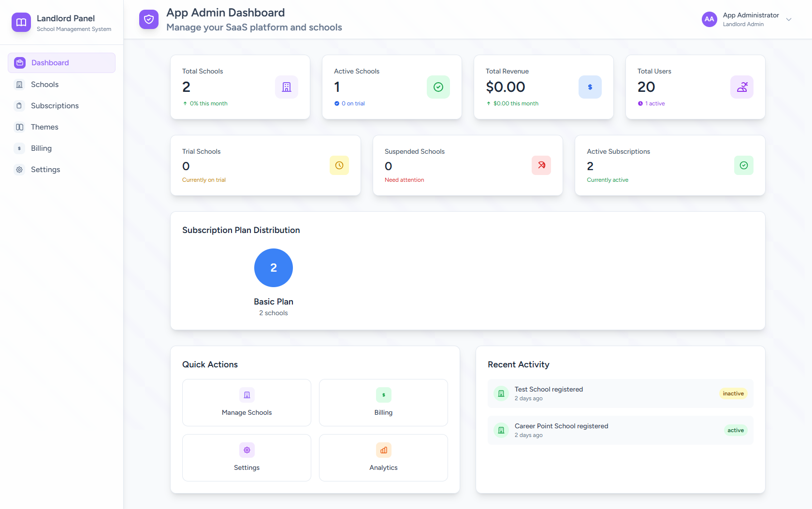Click the Trial Schools clock icon
812x509 pixels.
[x=339, y=165]
